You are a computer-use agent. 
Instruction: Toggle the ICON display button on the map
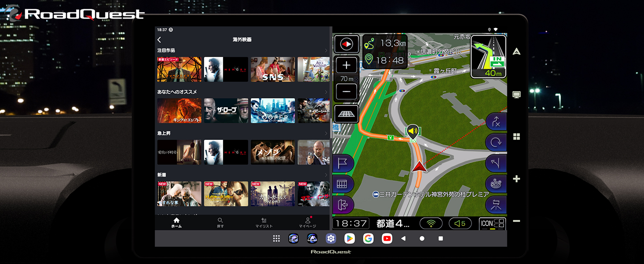(492, 224)
